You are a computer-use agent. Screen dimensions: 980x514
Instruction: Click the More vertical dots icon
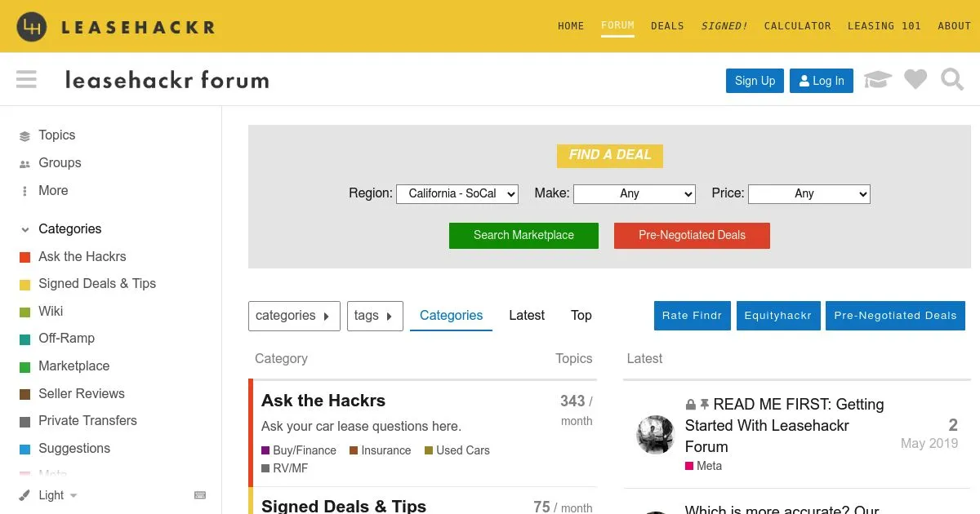tap(24, 191)
